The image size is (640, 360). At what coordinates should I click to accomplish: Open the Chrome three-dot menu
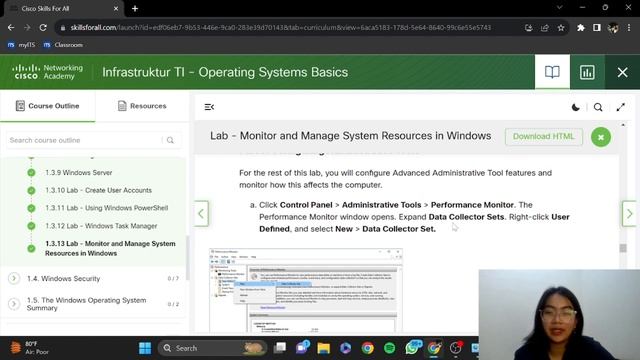629,28
